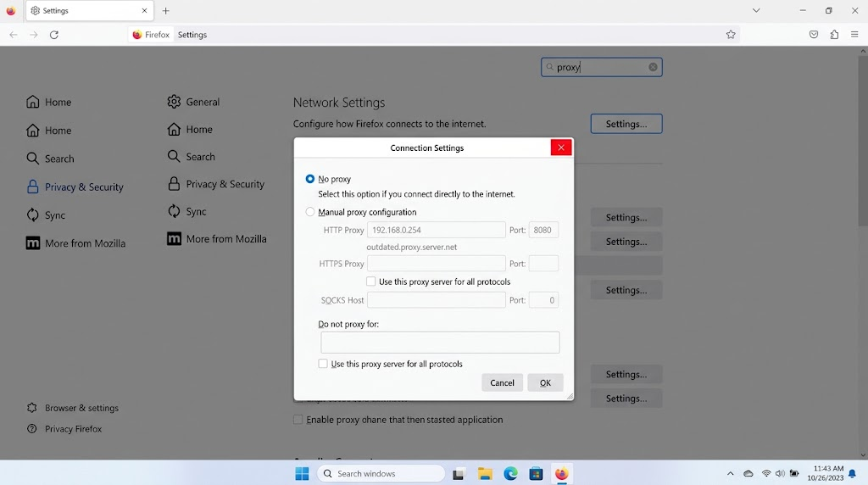Click the page vertical scrollbar
Viewport: 868px width, 485px height.
point(863,140)
